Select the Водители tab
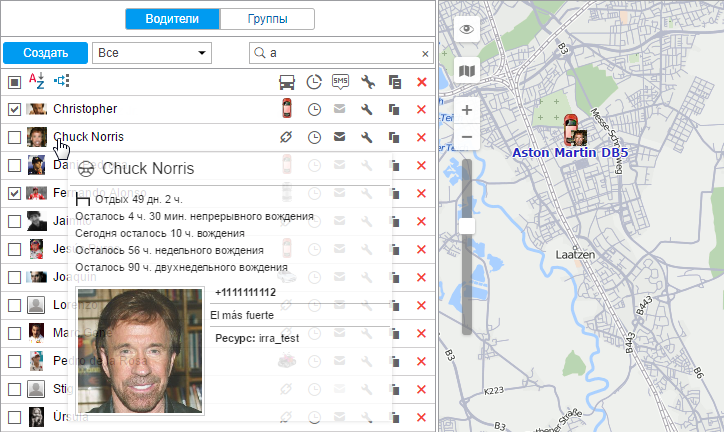The height and width of the screenshot is (432, 724). click(x=172, y=18)
